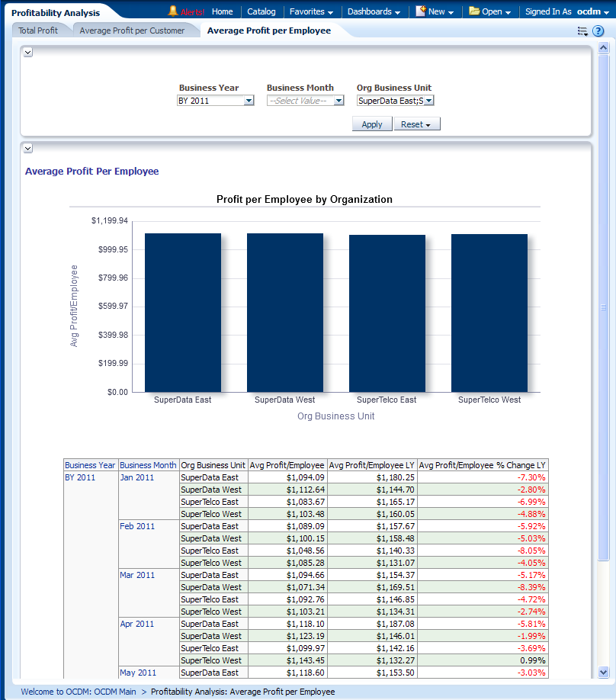Click the Reset button
The image size is (616, 700).
[416, 124]
